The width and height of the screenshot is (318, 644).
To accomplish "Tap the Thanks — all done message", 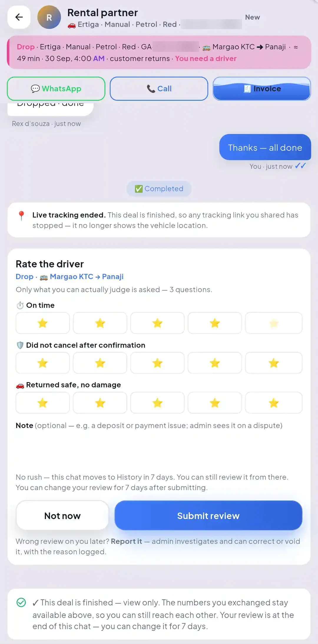I will click(x=265, y=147).
